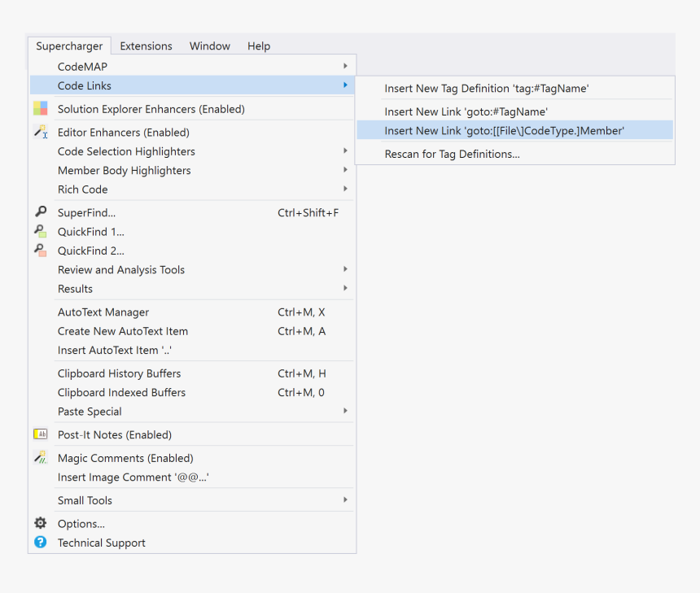The image size is (700, 593).
Task: Expand the Small Tools submenu arrow
Action: [346, 499]
